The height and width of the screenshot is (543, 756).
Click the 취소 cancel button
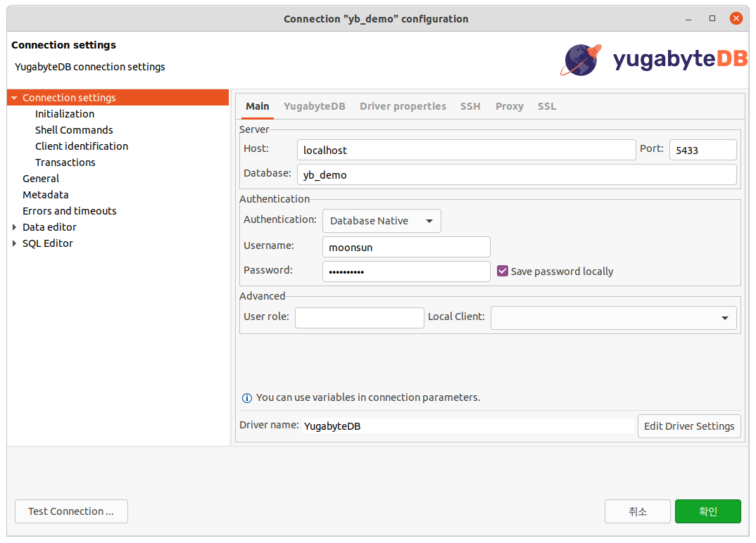pos(638,511)
